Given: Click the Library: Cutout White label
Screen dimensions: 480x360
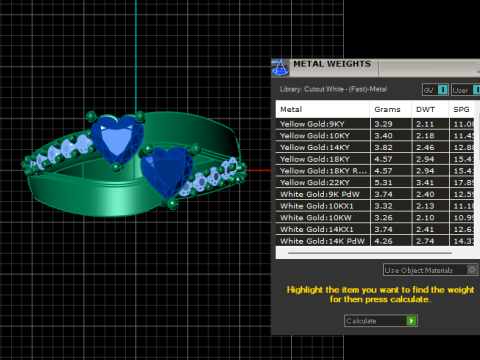Looking at the screenshot, I should (333, 89).
